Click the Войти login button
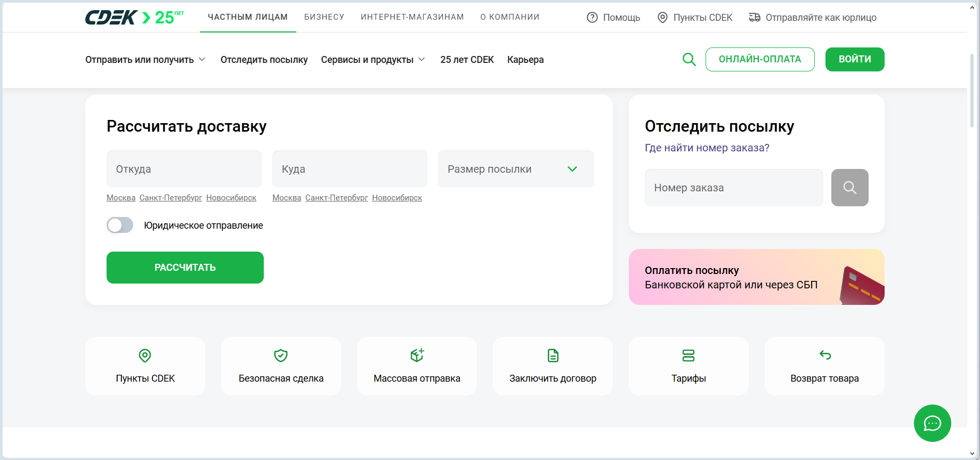 coord(855,59)
